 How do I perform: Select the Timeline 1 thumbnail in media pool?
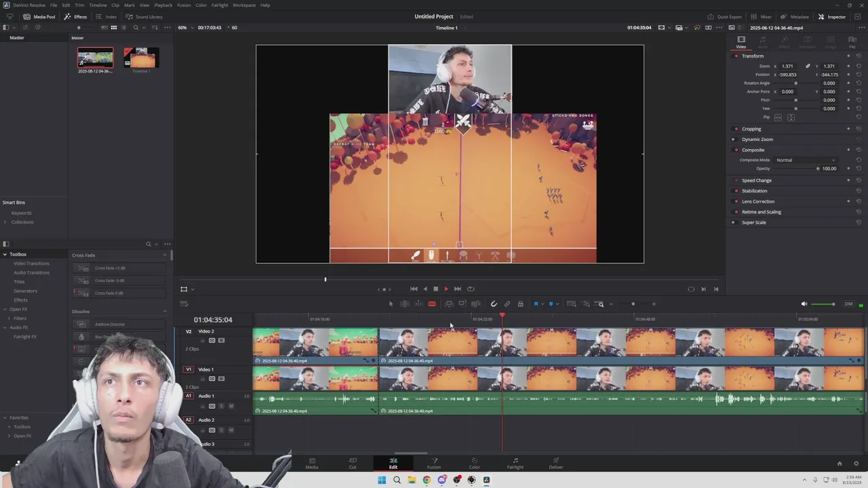pos(141,59)
